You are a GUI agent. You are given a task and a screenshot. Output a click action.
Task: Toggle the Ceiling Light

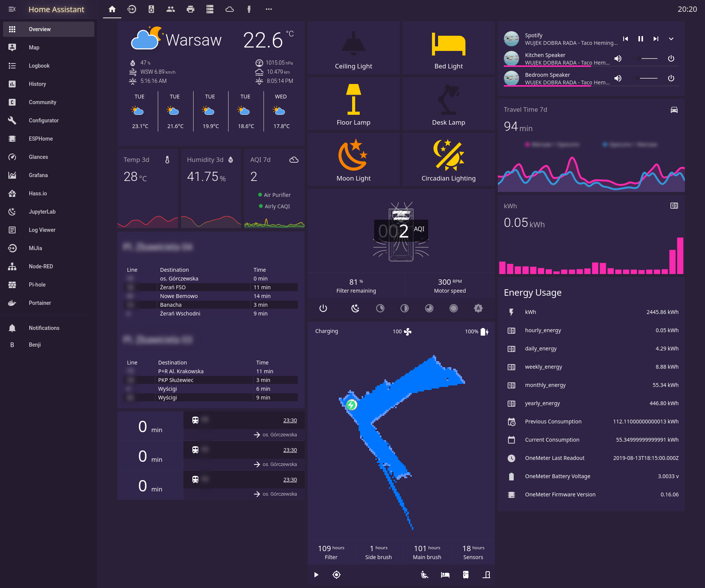(x=354, y=48)
